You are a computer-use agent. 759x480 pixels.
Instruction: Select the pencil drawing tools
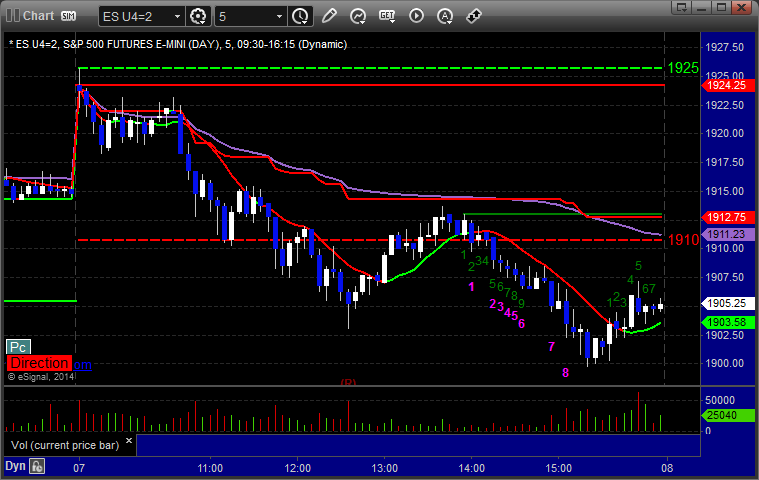click(329, 16)
